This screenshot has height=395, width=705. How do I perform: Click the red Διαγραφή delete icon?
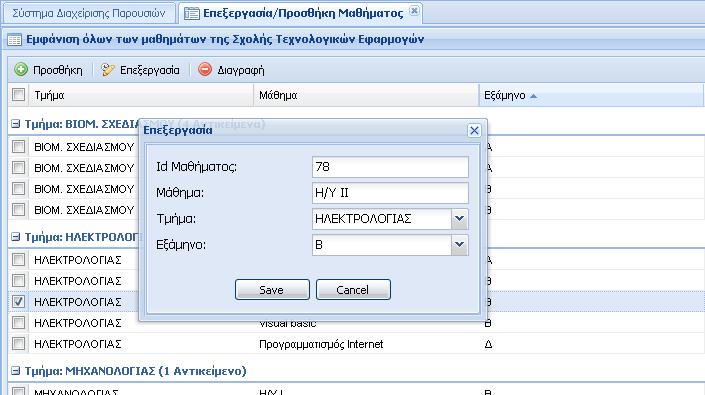pos(205,70)
